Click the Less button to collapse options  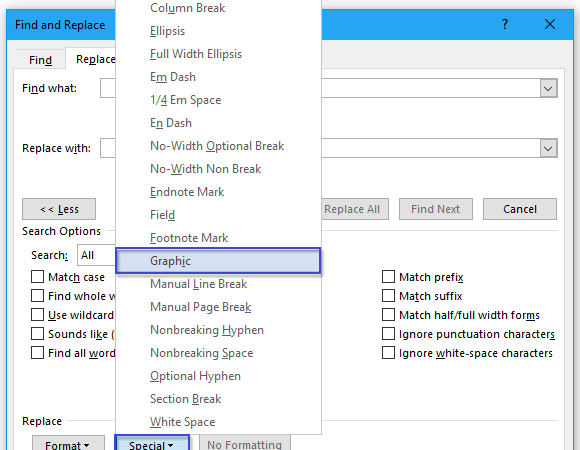click(x=59, y=209)
